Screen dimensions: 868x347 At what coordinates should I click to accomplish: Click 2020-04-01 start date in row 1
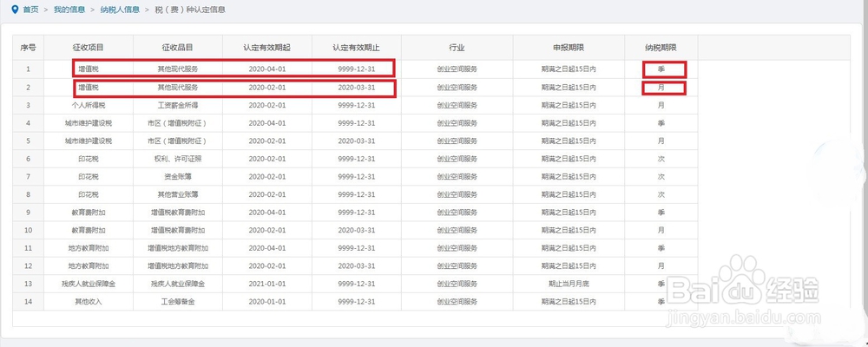266,69
